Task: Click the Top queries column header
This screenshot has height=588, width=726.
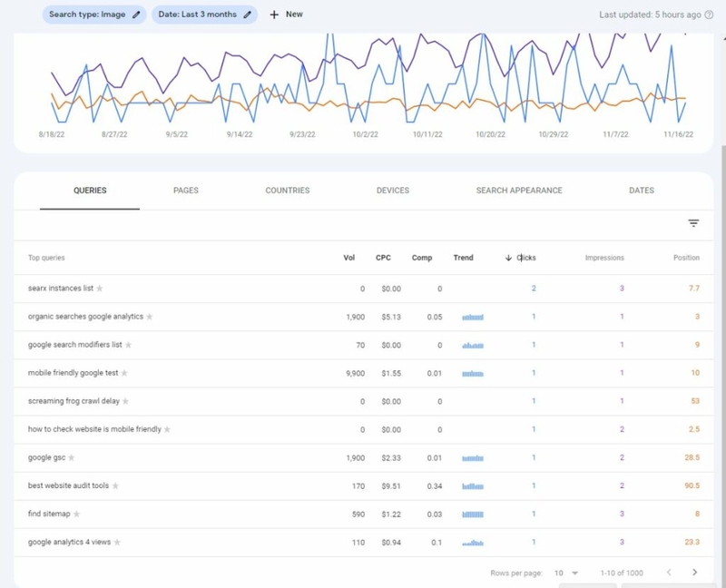Action: (x=46, y=258)
